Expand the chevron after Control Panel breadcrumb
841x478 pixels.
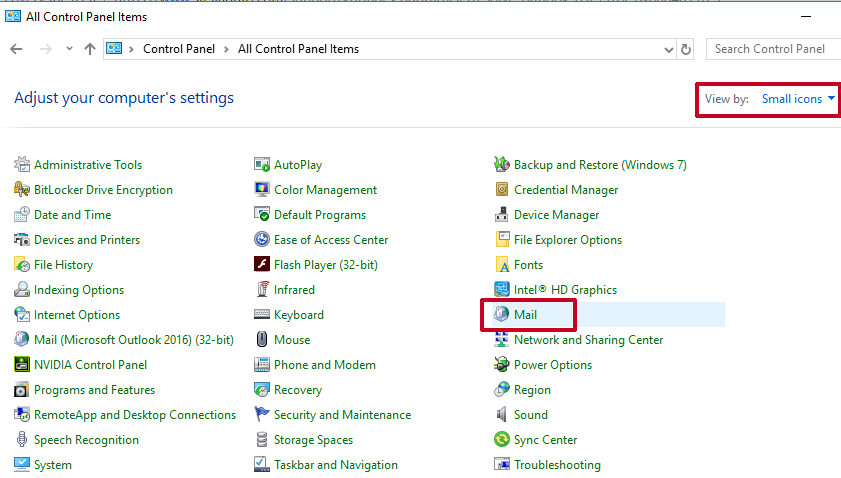click(226, 49)
